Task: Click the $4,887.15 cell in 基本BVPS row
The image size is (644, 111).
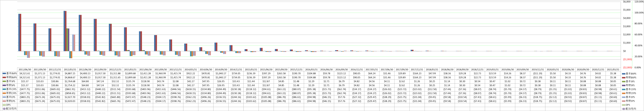Action: (x=70, y=73)
